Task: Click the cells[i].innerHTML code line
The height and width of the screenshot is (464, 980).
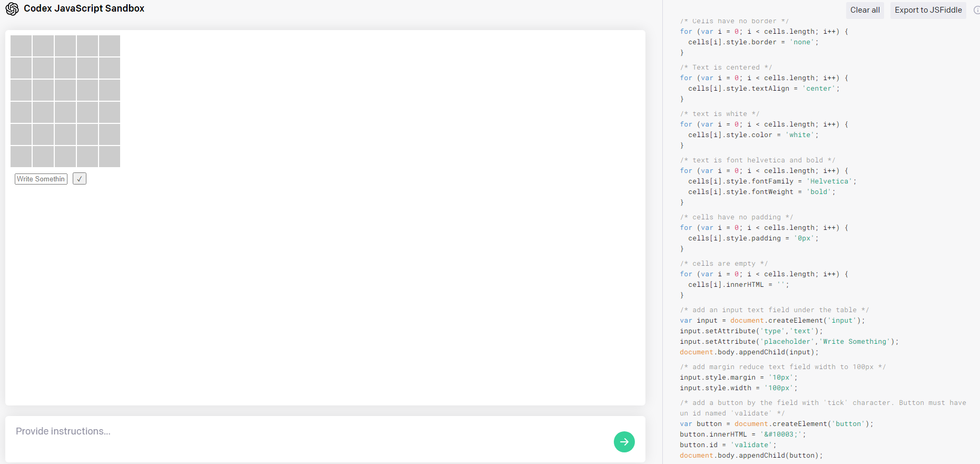Action: click(739, 285)
